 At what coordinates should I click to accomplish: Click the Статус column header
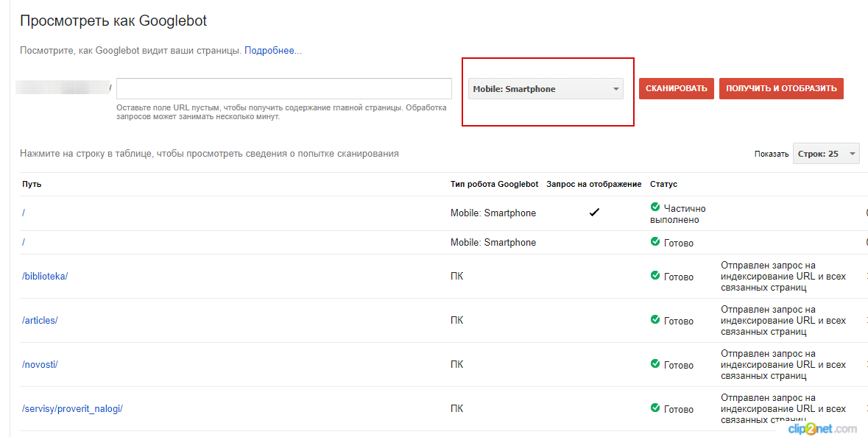663,184
